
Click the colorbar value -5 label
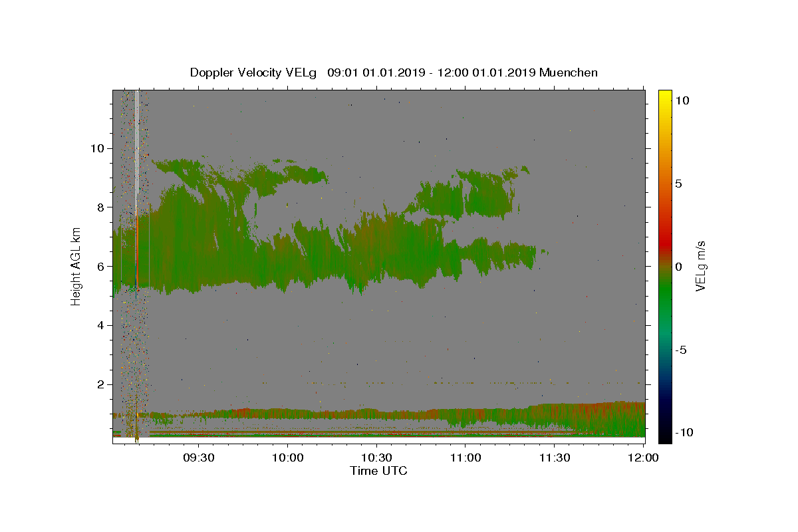pyautogui.click(x=681, y=350)
